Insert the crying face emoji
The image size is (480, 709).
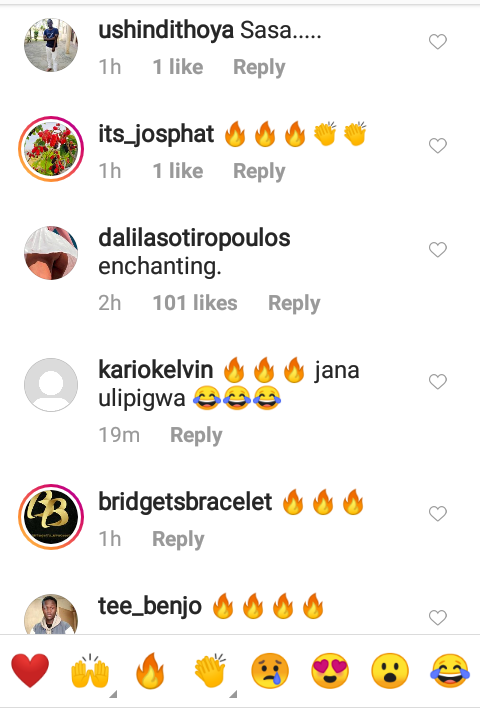(x=270, y=671)
